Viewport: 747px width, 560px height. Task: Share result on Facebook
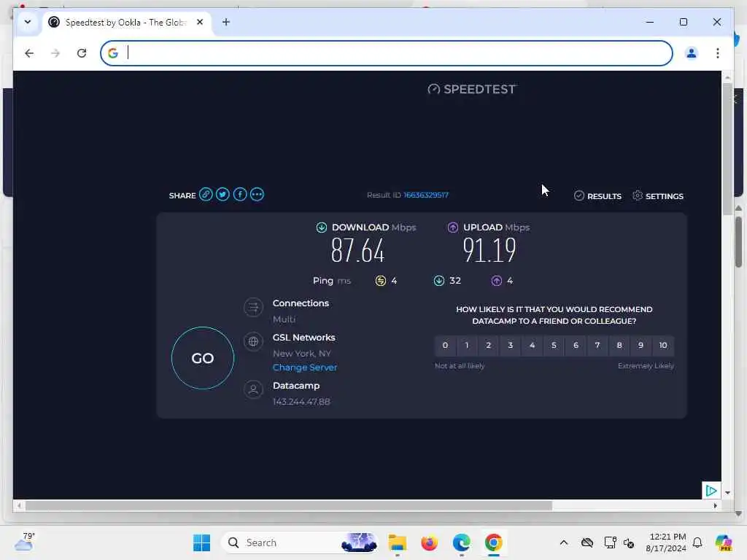239,194
